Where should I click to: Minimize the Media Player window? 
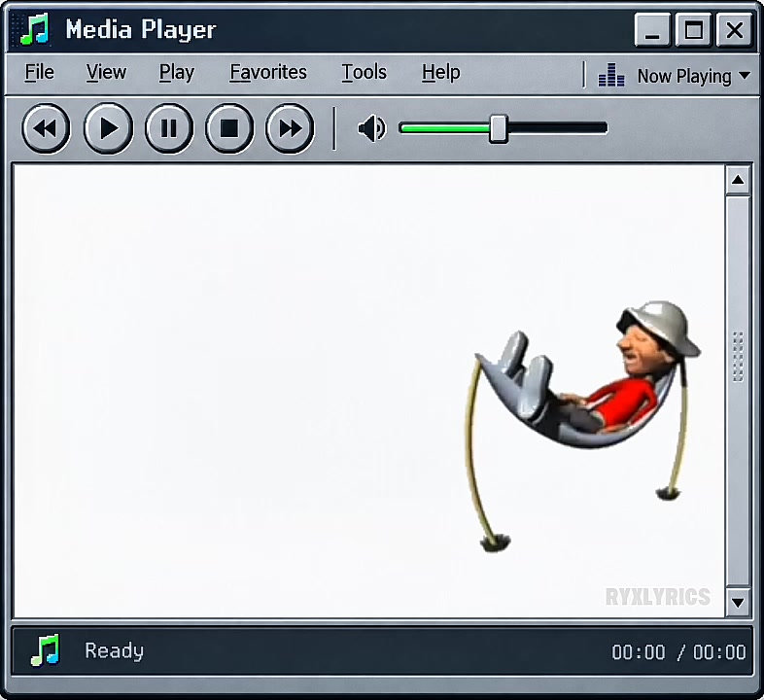[652, 30]
